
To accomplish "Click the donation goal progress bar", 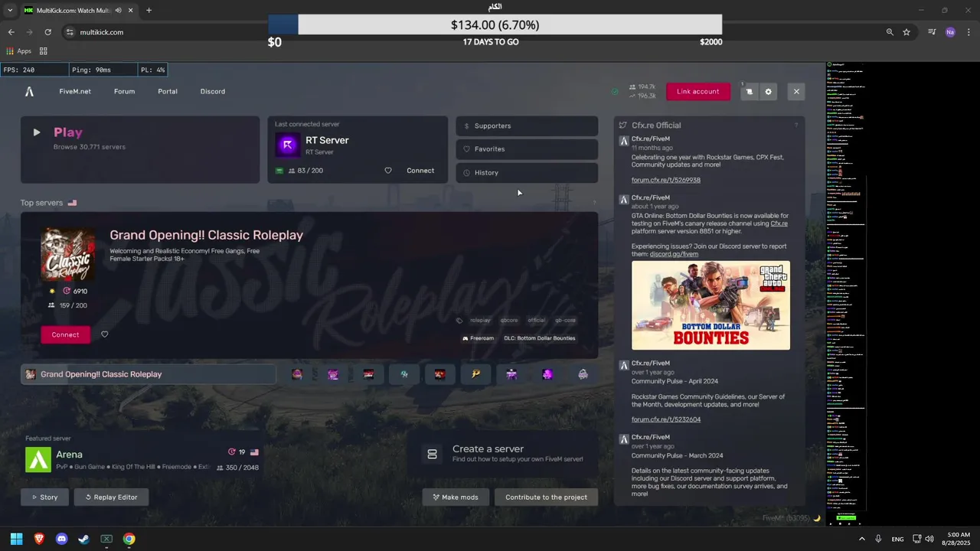I will tap(495, 25).
